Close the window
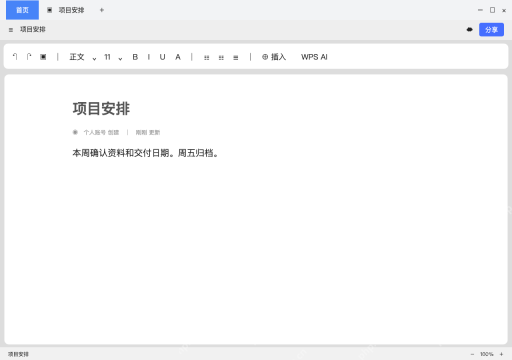Screen dimensions: 512x360 pyautogui.click(x=504, y=10)
